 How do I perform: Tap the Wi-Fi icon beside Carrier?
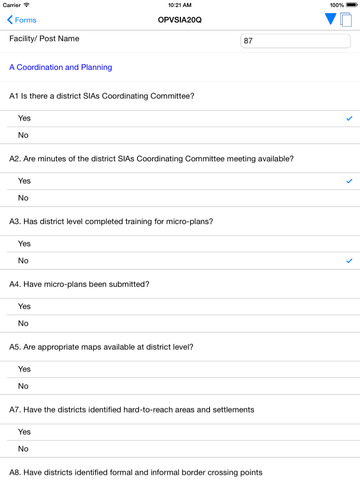pos(26,5)
